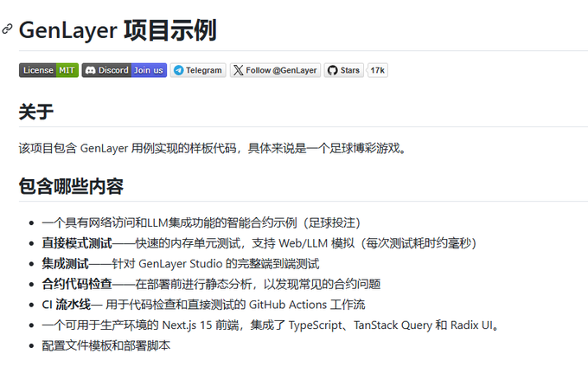The height and width of the screenshot is (367, 588).
Task: Click the GitHub Stars badge
Action: pyautogui.click(x=344, y=70)
